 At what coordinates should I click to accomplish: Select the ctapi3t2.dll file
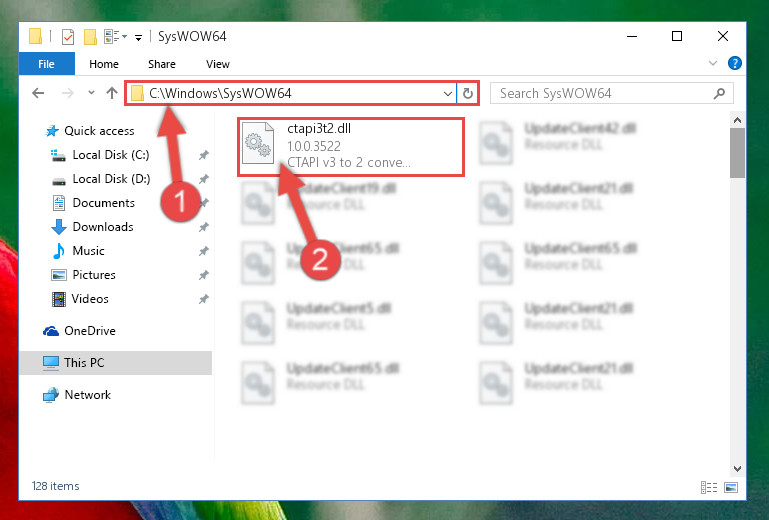(351, 146)
